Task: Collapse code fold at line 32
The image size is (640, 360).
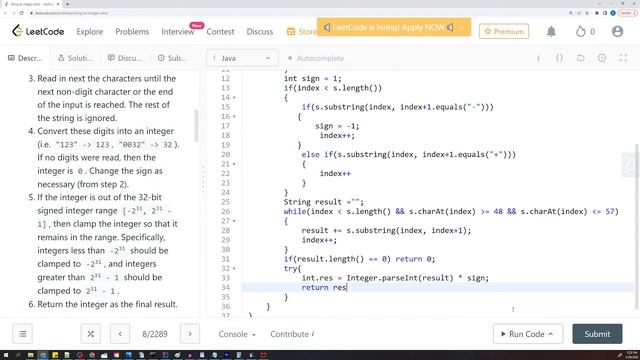Action: [234, 269]
